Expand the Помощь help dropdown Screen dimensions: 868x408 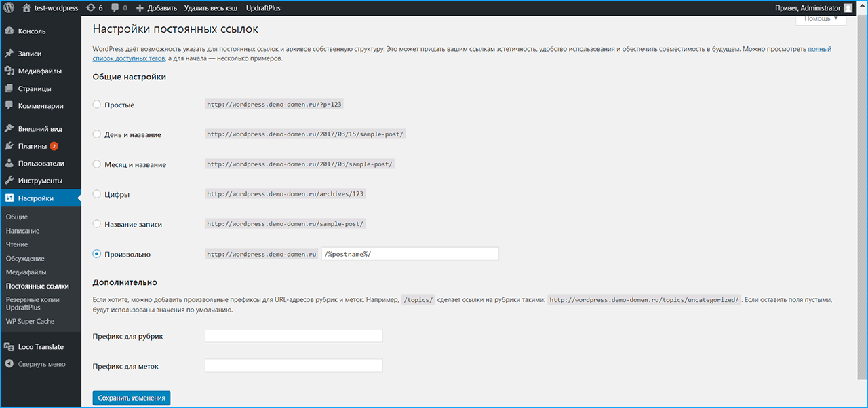tap(821, 19)
